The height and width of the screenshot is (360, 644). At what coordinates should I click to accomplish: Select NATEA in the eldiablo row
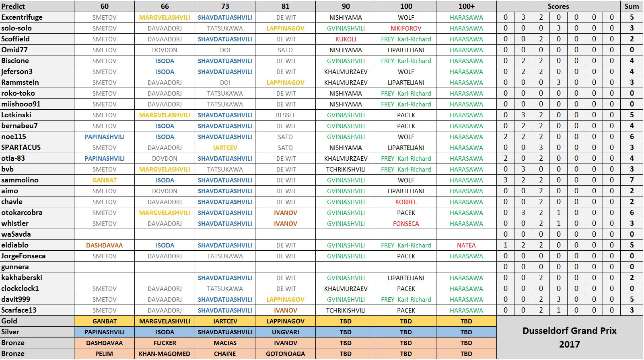click(467, 245)
